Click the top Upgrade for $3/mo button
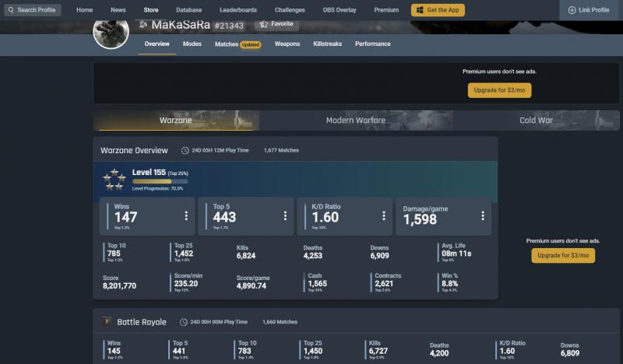The width and height of the screenshot is (623, 364). pos(499,90)
